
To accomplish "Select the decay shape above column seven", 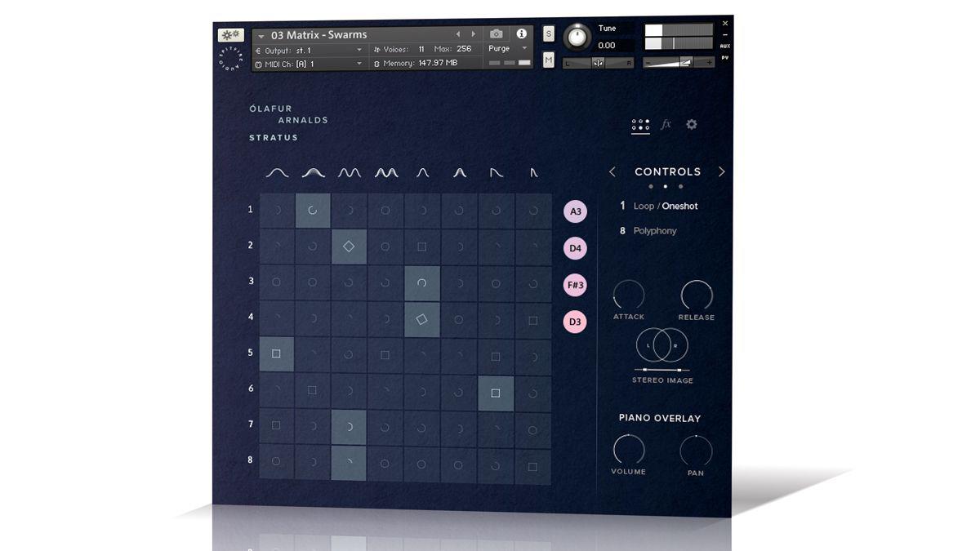I will coord(496,172).
